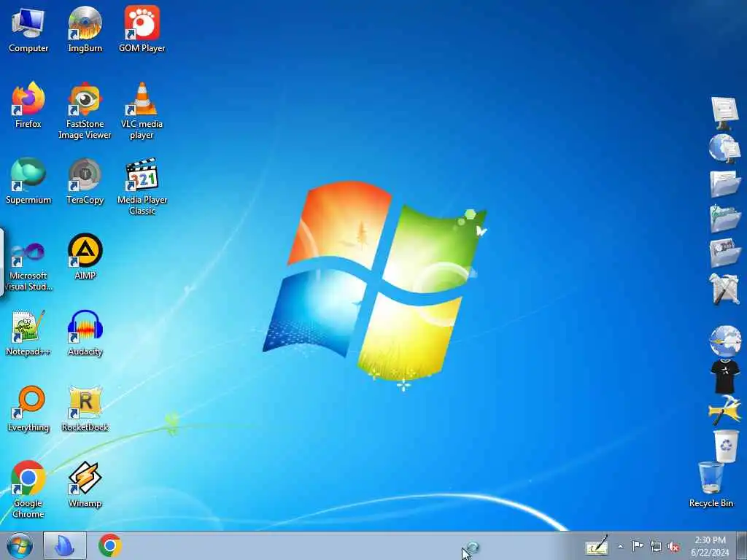
Task: Open Action Center flag icon
Action: [638, 546]
